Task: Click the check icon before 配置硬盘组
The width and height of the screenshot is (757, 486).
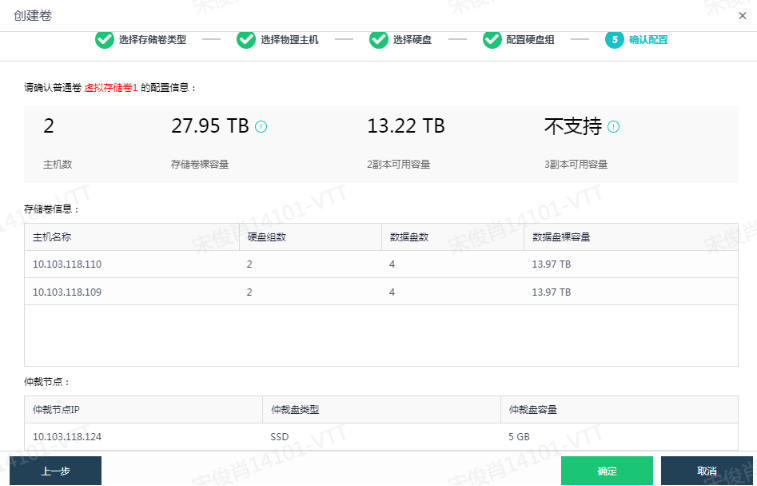Action: (492, 40)
